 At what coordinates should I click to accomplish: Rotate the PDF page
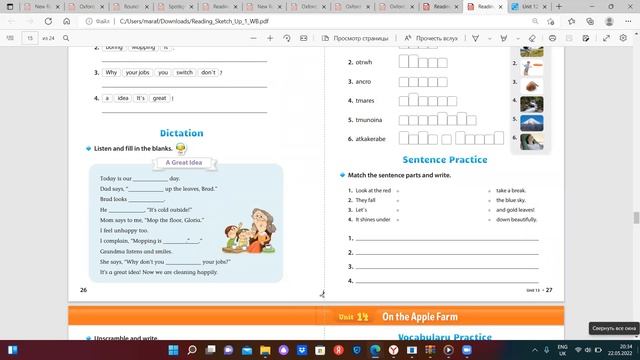point(287,38)
